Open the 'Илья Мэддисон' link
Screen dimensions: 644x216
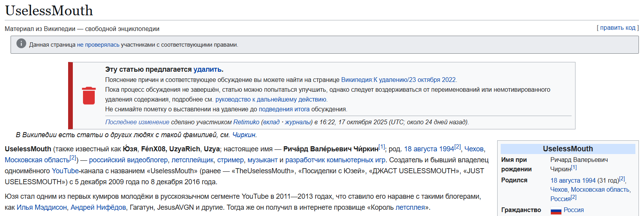coord(41,207)
